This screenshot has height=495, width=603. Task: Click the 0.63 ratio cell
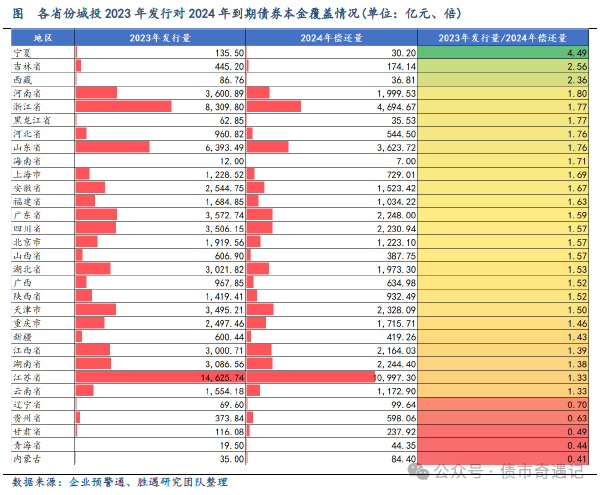pos(503,418)
